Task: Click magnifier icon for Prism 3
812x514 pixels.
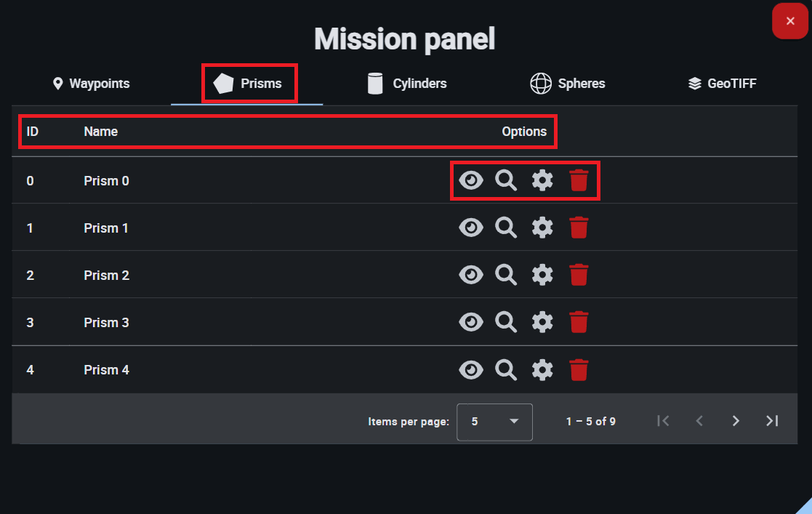Action: pos(506,322)
